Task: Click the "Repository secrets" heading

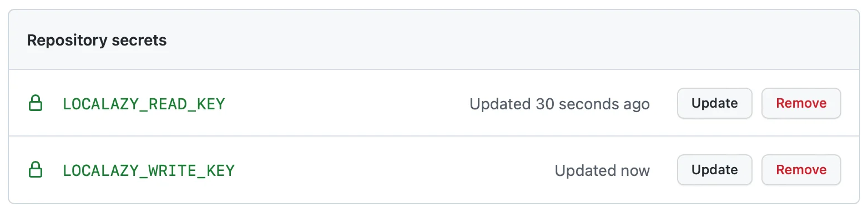Action: 97,41
